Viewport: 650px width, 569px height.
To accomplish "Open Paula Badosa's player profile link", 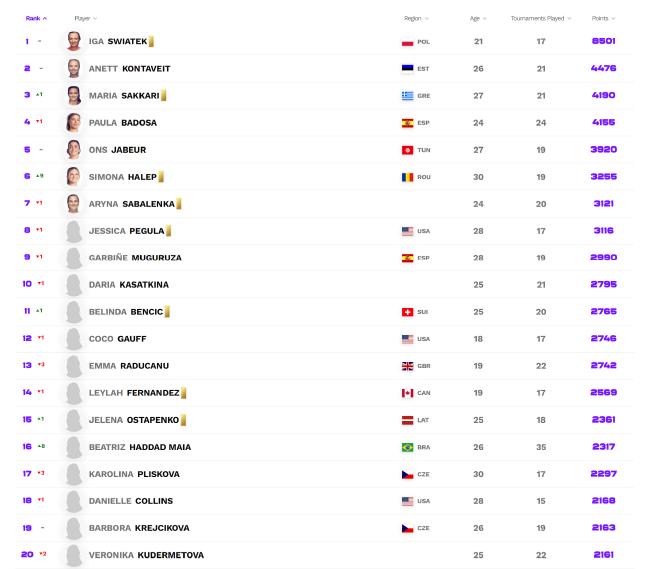I will coord(123,123).
